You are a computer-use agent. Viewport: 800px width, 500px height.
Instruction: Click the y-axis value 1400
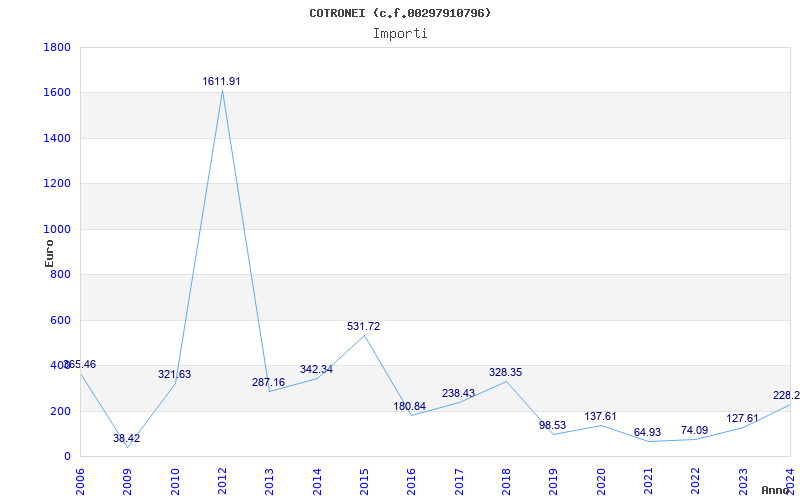(x=57, y=138)
